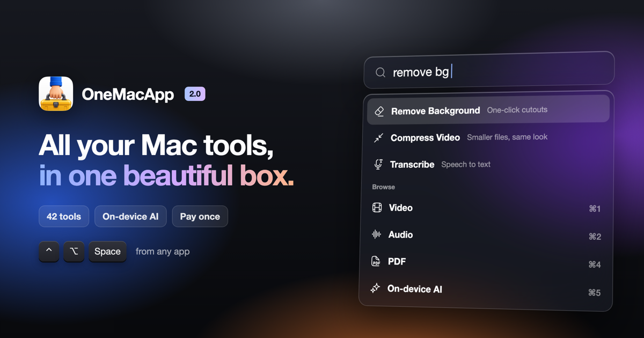Open On-device AI in the Browse list
Viewport: 644px width, 338px height.
click(x=486, y=290)
